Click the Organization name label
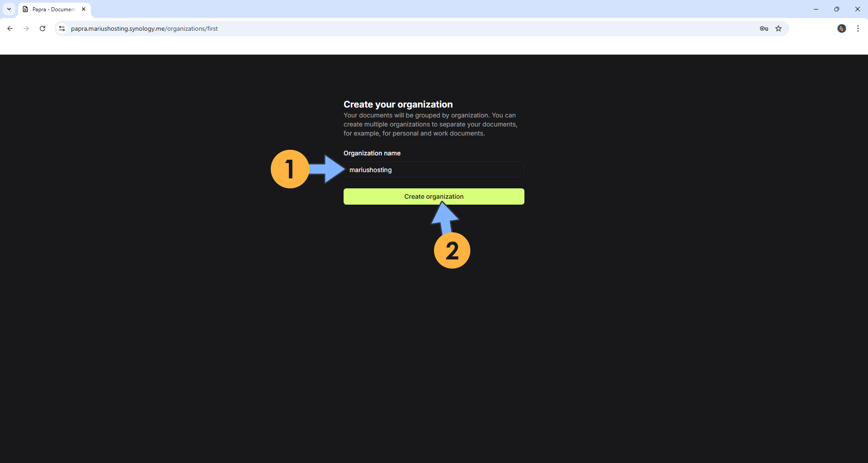The image size is (868, 463). (x=372, y=153)
